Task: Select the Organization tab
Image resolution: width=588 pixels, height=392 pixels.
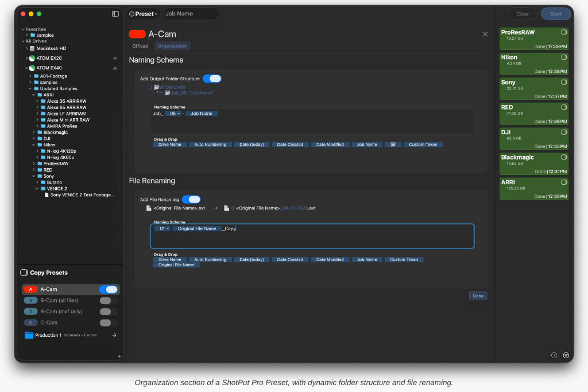Action: coord(172,46)
